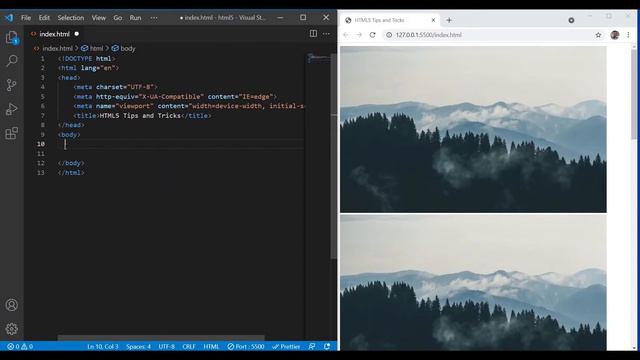Viewport: 640px width, 360px height.
Task: Click the closing </body> tag on line 12
Action: click(x=71, y=163)
